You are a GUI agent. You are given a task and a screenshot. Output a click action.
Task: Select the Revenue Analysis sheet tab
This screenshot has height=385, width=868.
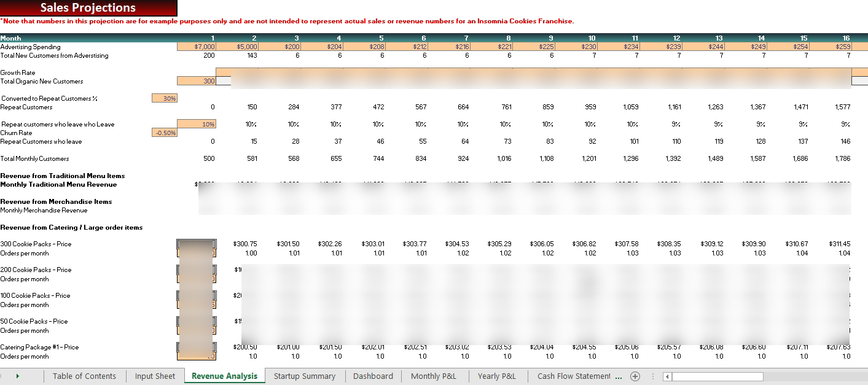coord(225,376)
